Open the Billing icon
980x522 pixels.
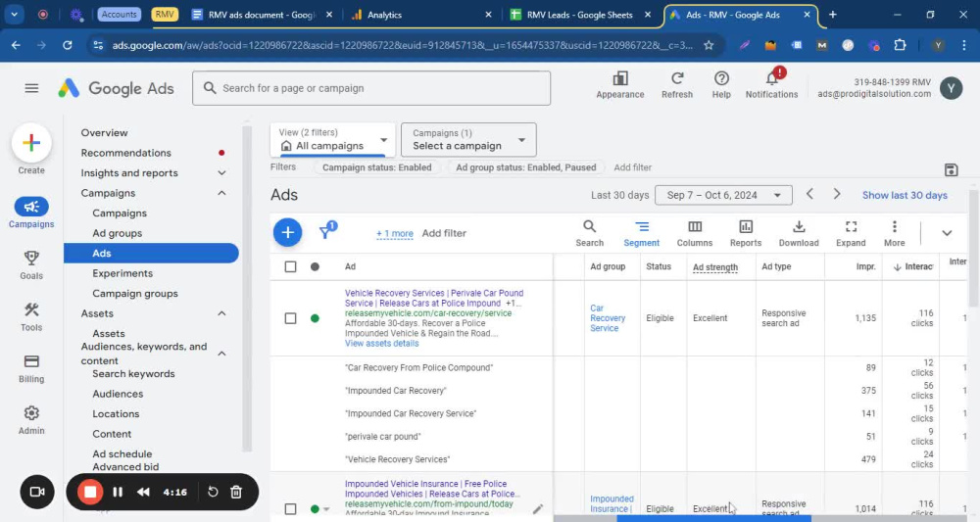tap(31, 361)
